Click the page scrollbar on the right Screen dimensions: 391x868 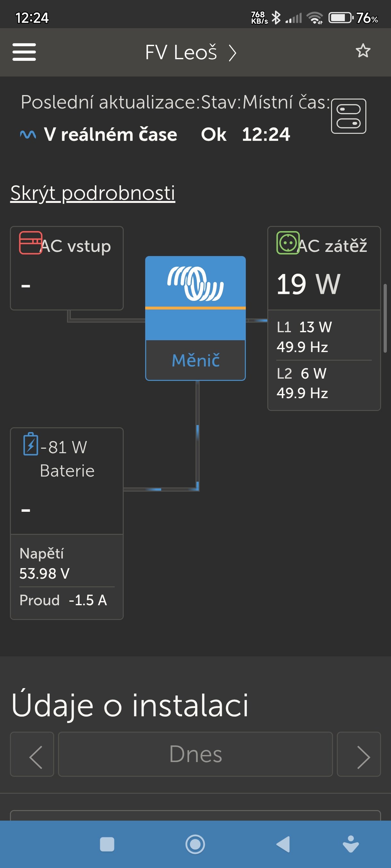[385, 318]
